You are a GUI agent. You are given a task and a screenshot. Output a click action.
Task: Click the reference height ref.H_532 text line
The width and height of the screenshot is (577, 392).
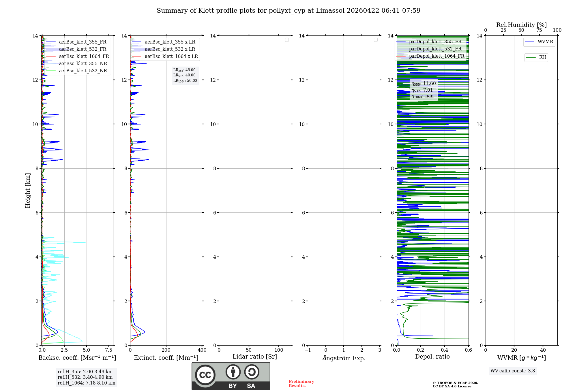coord(85,377)
